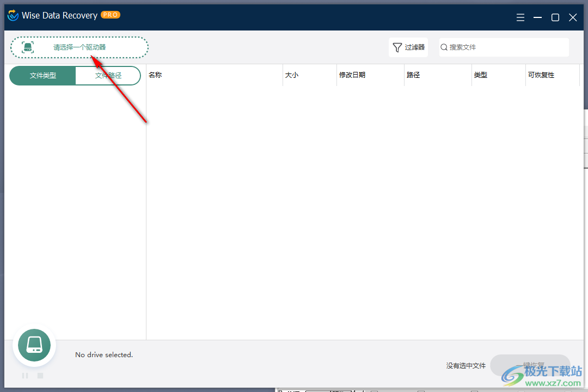Click the funnel filter icon
Image resolution: width=588 pixels, height=392 pixels.
tap(397, 47)
